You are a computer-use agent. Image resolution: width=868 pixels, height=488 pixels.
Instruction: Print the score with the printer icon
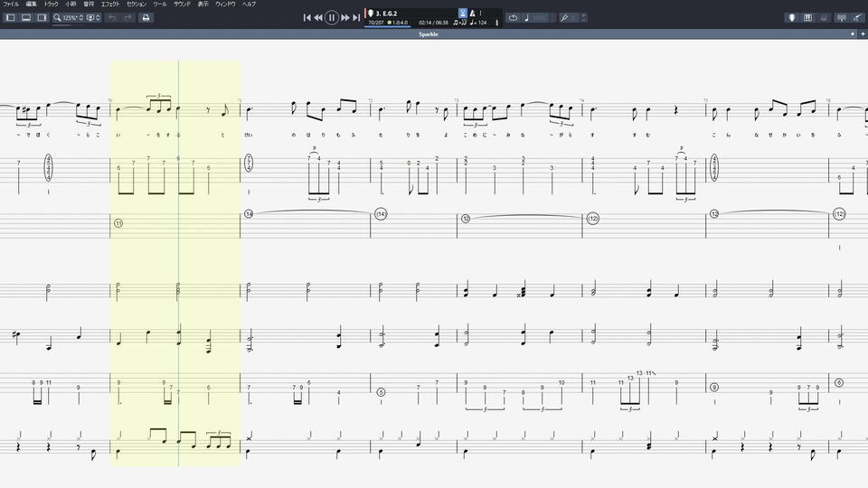point(146,18)
